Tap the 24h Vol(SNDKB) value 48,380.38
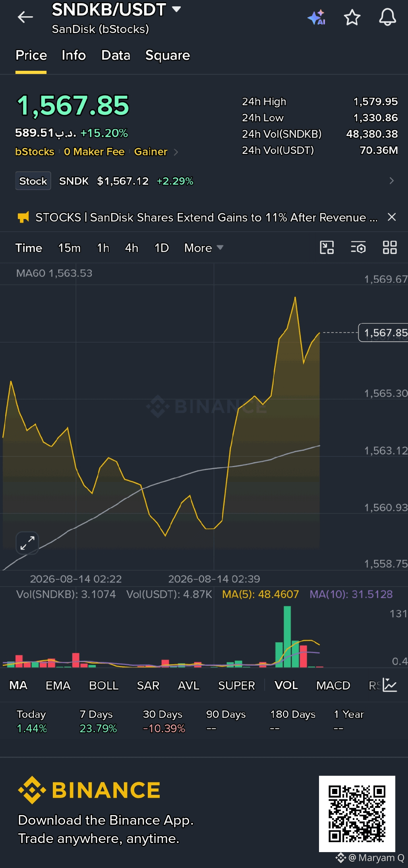 tap(372, 134)
